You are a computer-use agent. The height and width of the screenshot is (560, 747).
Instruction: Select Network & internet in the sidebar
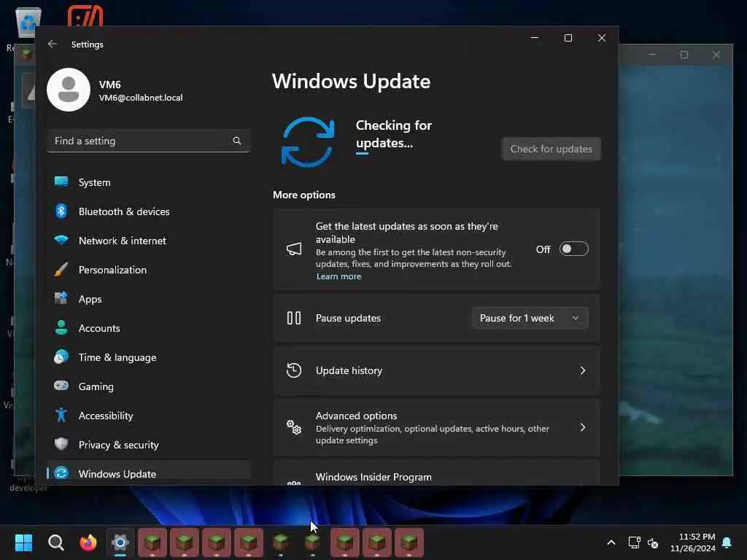click(x=148, y=240)
